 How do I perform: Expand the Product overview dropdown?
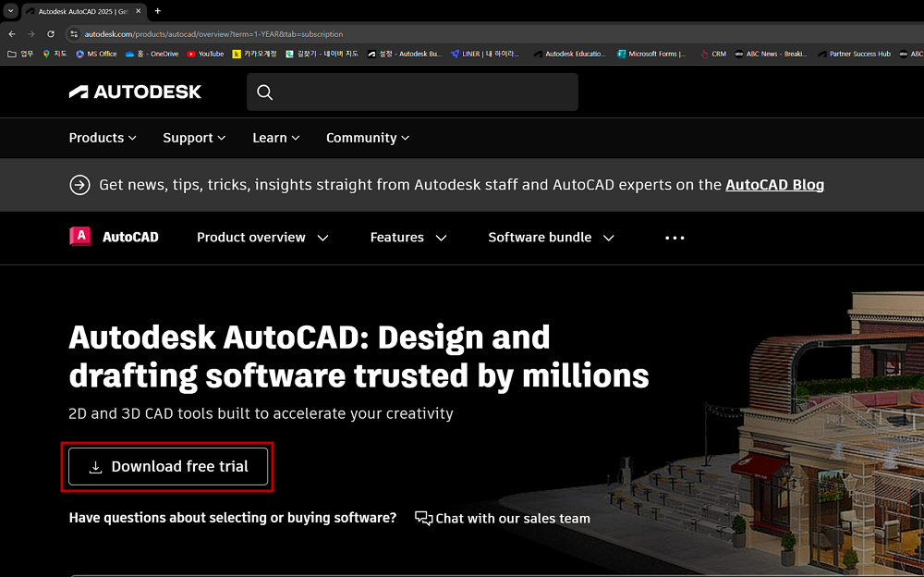(x=262, y=237)
